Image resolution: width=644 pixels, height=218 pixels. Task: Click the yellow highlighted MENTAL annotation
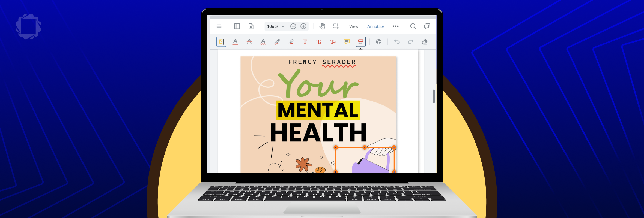pos(318,110)
